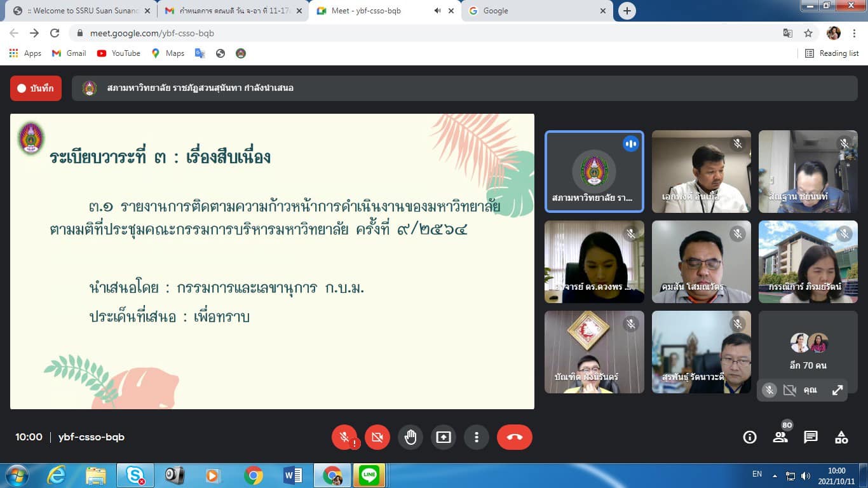Toggle the camera on or off
The image size is (868, 488).
(377, 437)
